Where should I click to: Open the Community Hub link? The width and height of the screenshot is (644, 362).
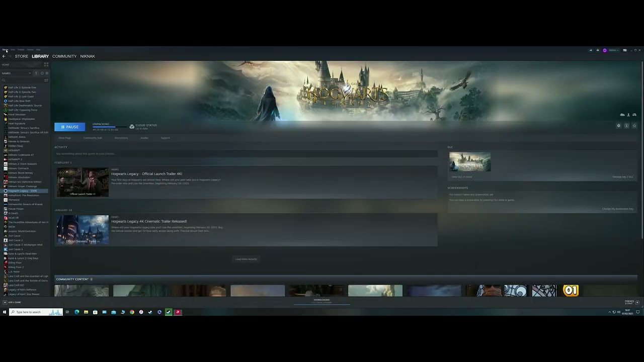point(93,138)
